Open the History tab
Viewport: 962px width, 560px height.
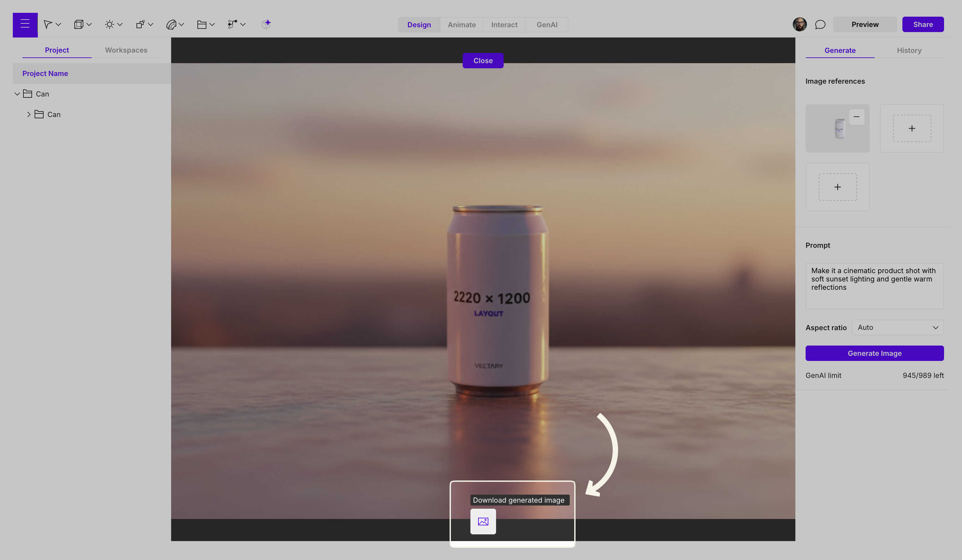pyautogui.click(x=909, y=50)
